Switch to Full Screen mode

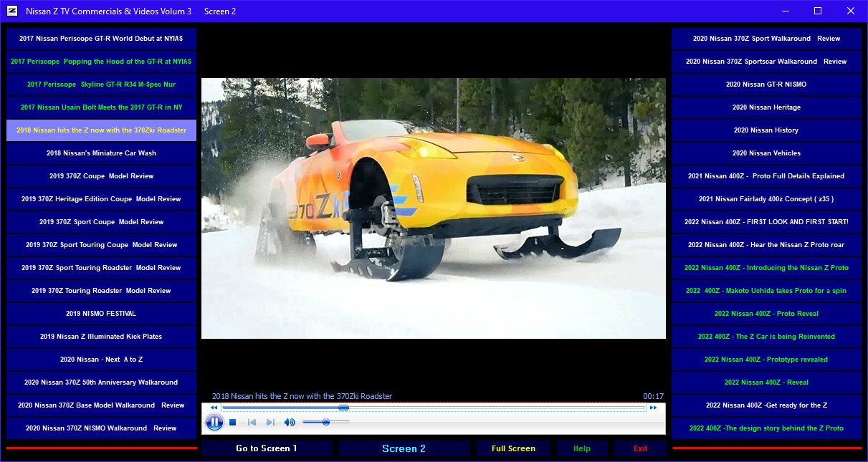point(513,448)
